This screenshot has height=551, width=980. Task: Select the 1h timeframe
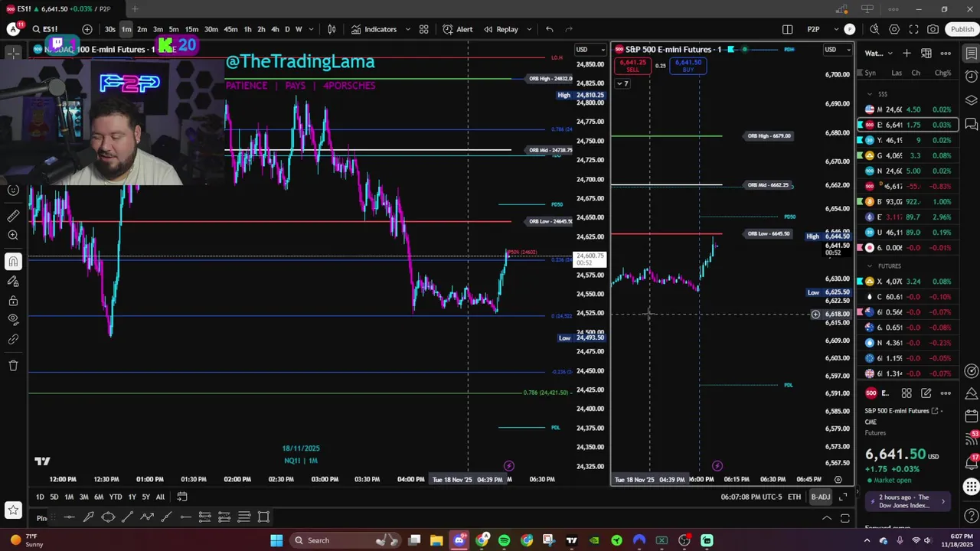tap(247, 29)
